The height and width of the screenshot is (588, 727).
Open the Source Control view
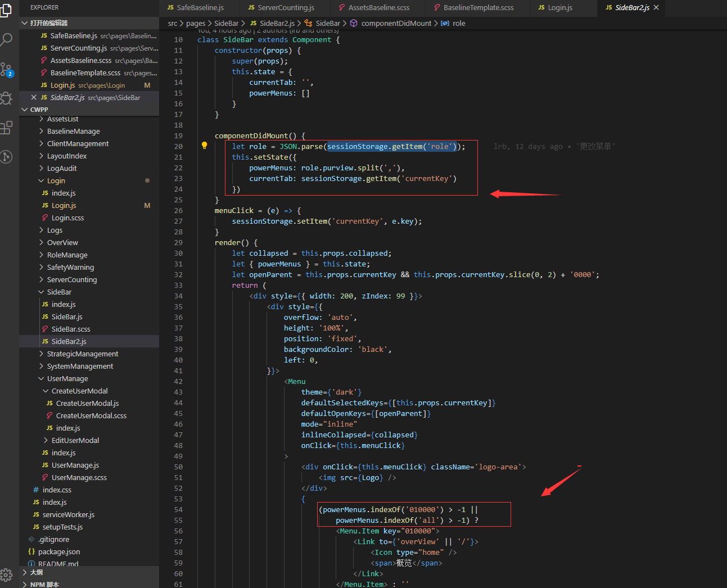[x=6, y=70]
